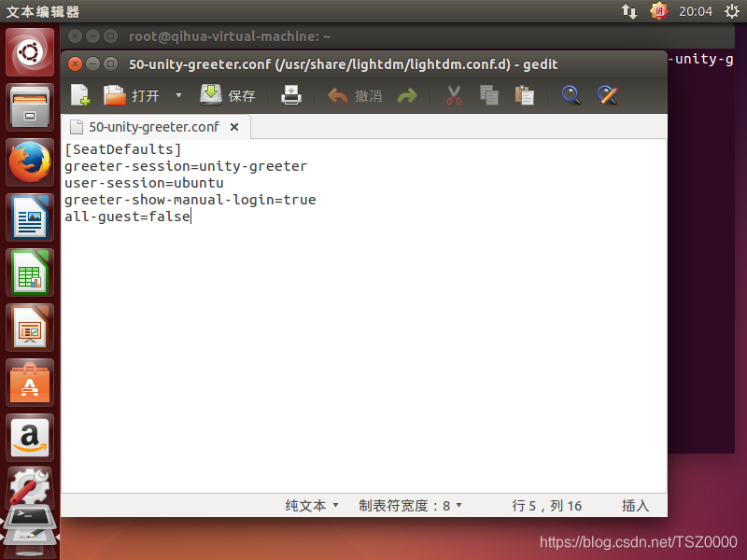Maximize the gedit window

tap(110, 63)
